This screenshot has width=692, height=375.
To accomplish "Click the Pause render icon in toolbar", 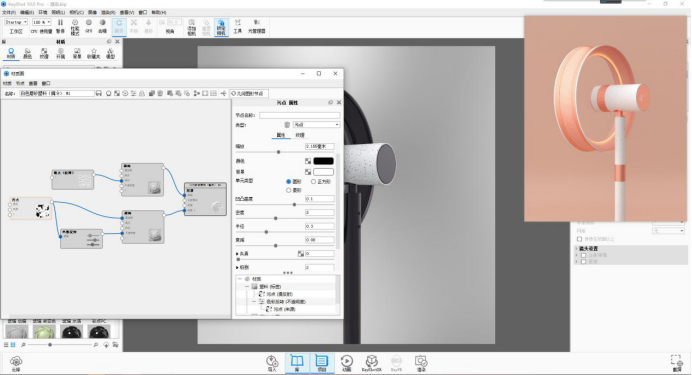I will pyautogui.click(x=60, y=26).
